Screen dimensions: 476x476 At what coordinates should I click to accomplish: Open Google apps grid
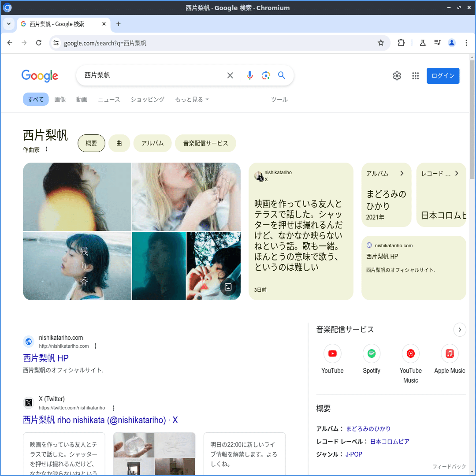pos(415,76)
